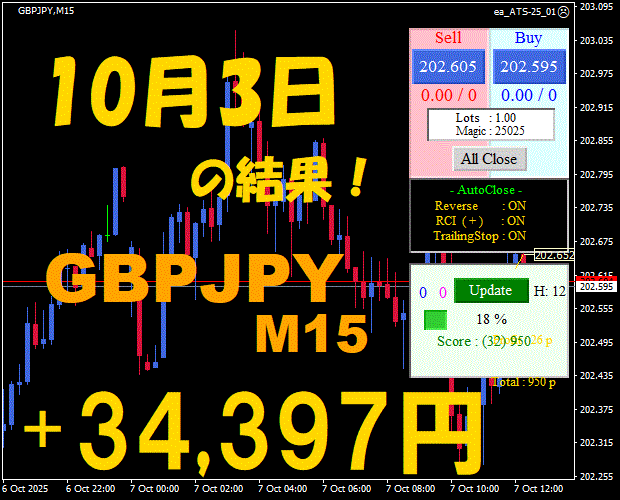Screen dimensions: 620x500
Task: Click the ea_ATS-25_01 sad face icon
Action: pyautogui.click(x=563, y=12)
